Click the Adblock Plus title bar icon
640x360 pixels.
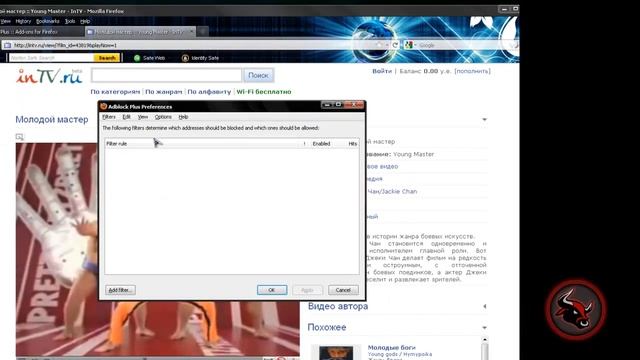tap(104, 107)
